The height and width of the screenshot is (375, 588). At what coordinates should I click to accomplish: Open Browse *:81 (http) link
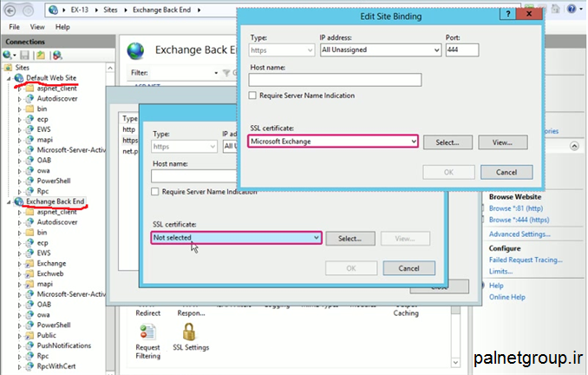tap(516, 208)
